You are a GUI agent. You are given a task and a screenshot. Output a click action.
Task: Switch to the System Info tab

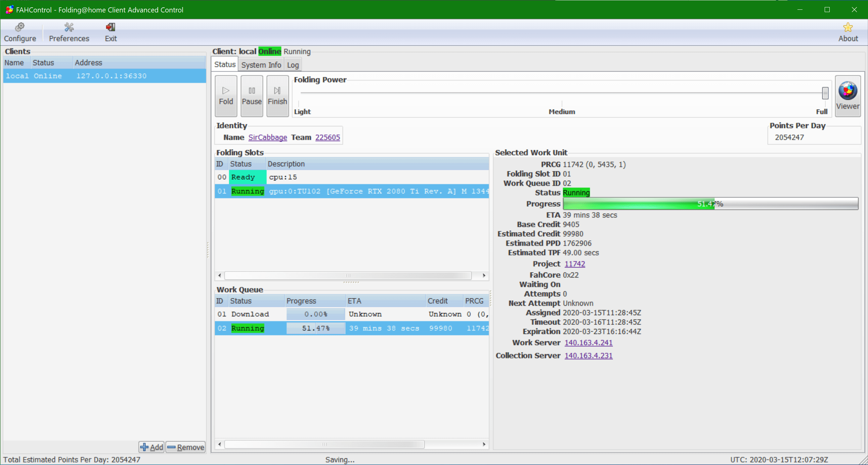click(x=261, y=65)
